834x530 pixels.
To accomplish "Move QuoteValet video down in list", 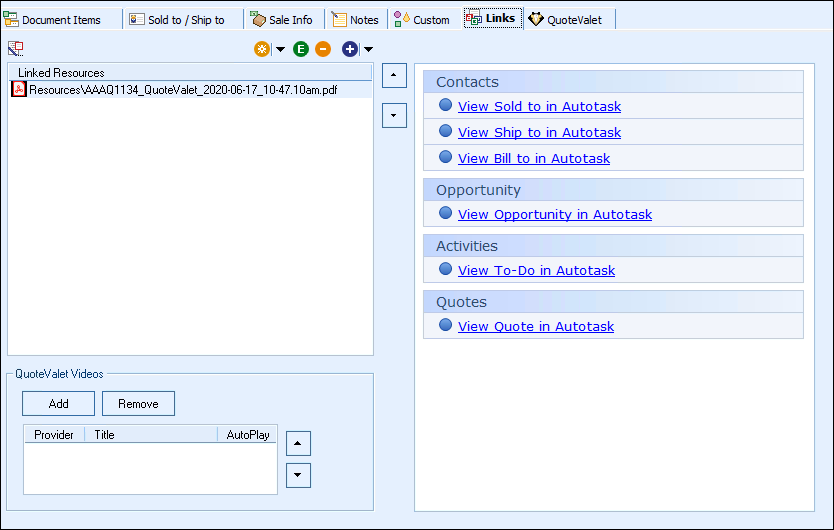I will point(298,475).
